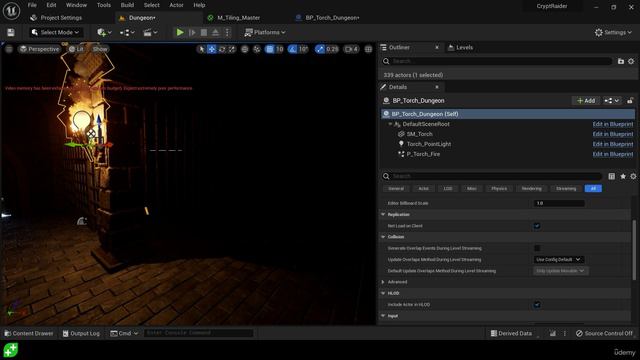Open the Platforms dropdown
This screenshot has width=640, height=360.
265,32
